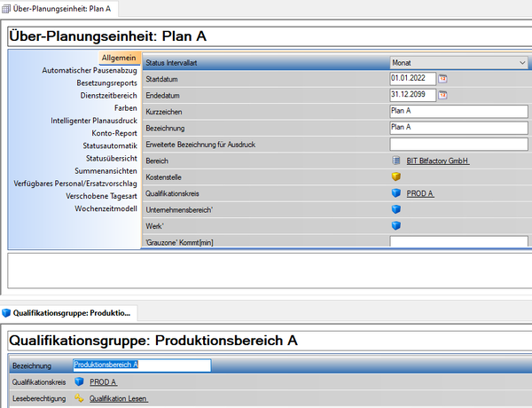Click the blue Werk icon
532x408 pixels.
click(x=395, y=225)
